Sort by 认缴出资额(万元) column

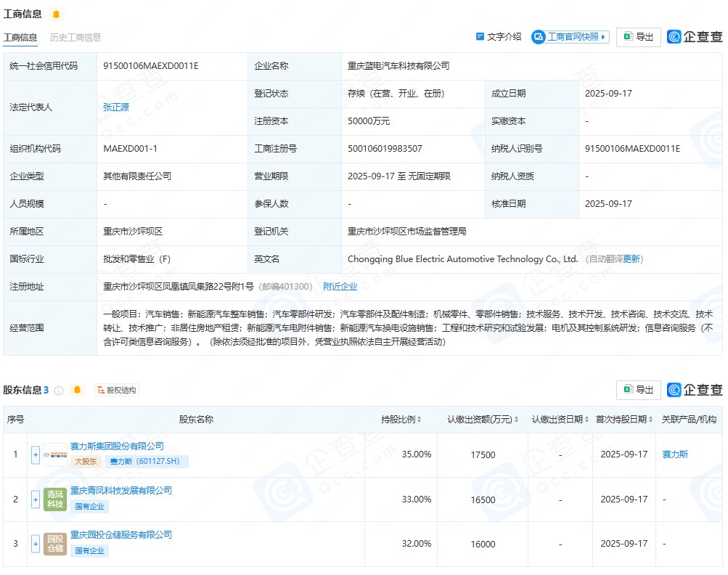pos(516,420)
